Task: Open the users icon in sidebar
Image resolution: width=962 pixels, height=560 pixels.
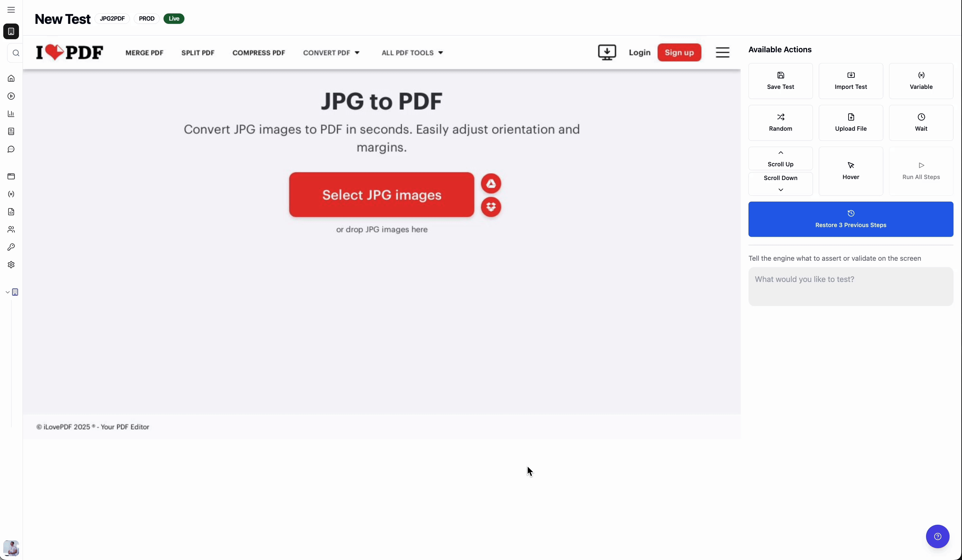Action: pyautogui.click(x=11, y=229)
